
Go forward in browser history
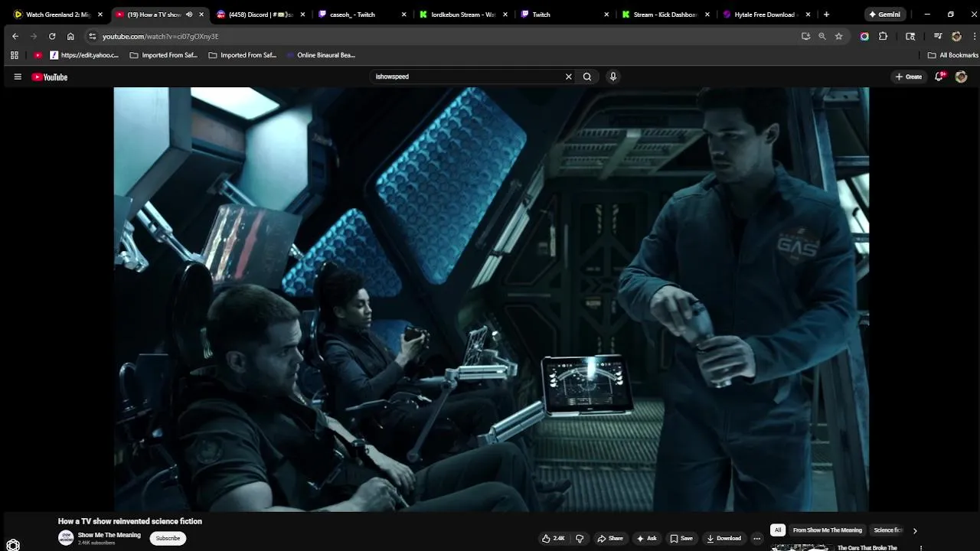34,36
